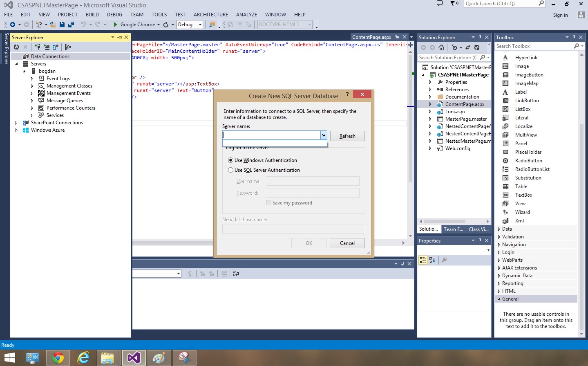Screen dimensions: 588x366
Task: Click the Connect to Database icon
Action: point(38,46)
